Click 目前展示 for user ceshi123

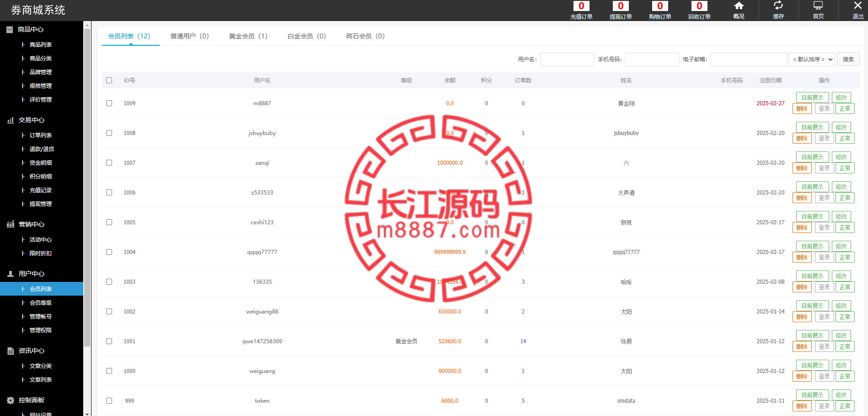[x=812, y=216]
